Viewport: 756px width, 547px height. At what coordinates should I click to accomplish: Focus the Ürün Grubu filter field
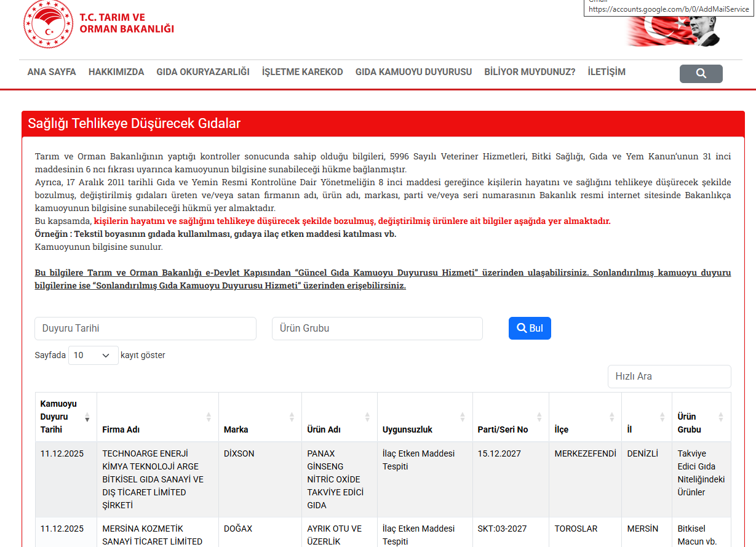coord(377,329)
